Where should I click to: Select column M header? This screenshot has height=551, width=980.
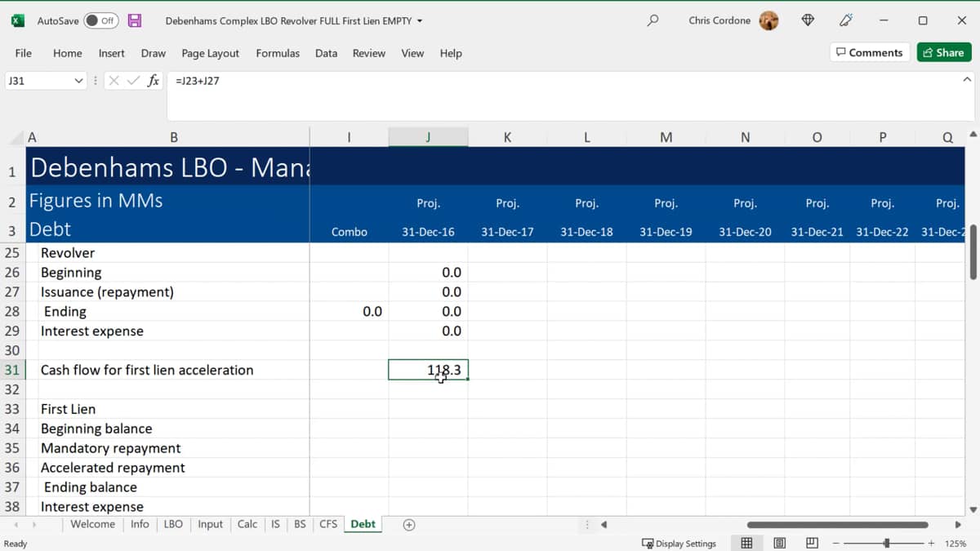tap(666, 137)
